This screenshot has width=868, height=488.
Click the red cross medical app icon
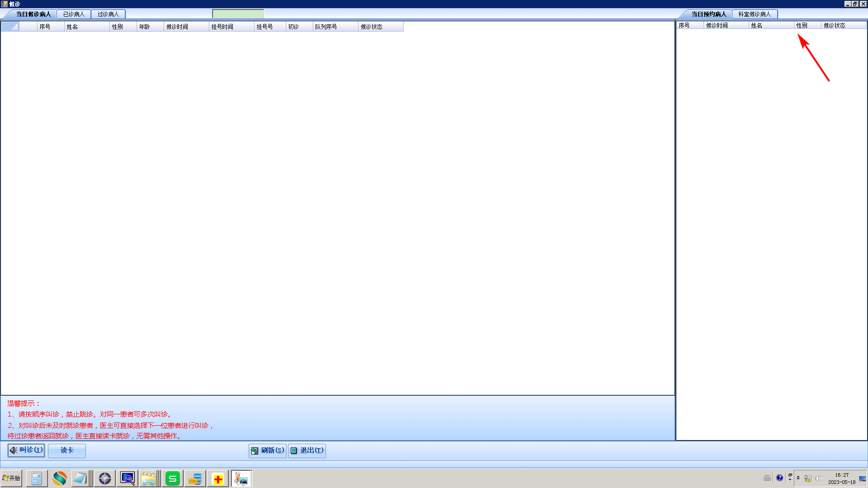coord(218,479)
